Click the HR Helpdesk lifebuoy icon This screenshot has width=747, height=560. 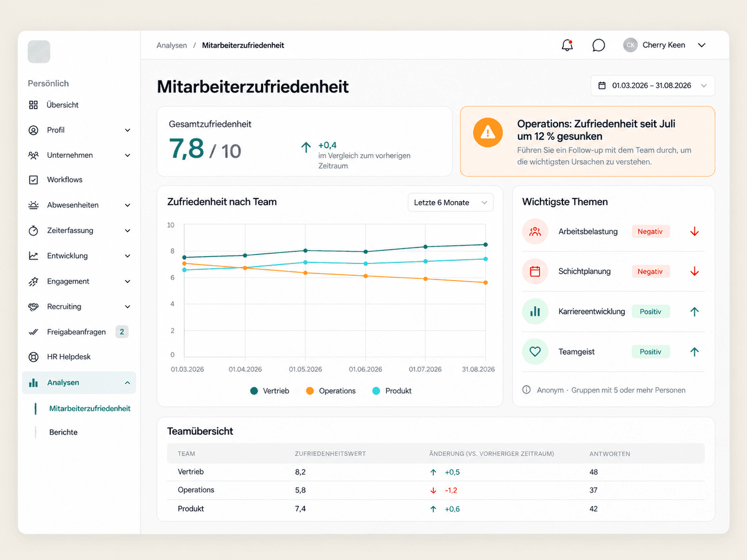tap(34, 357)
